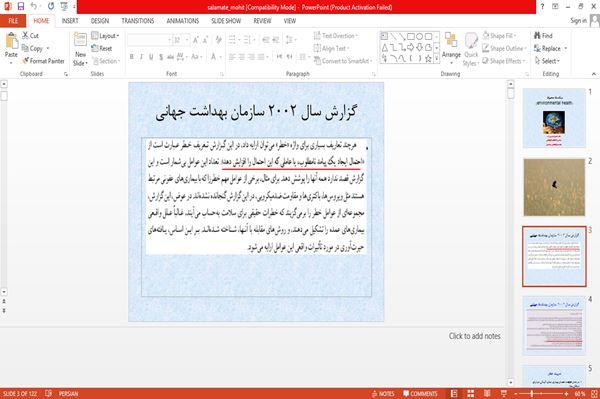Screen dimensions: 600x399
Task: Click Decrease Font Size icon
Action: coord(205,40)
